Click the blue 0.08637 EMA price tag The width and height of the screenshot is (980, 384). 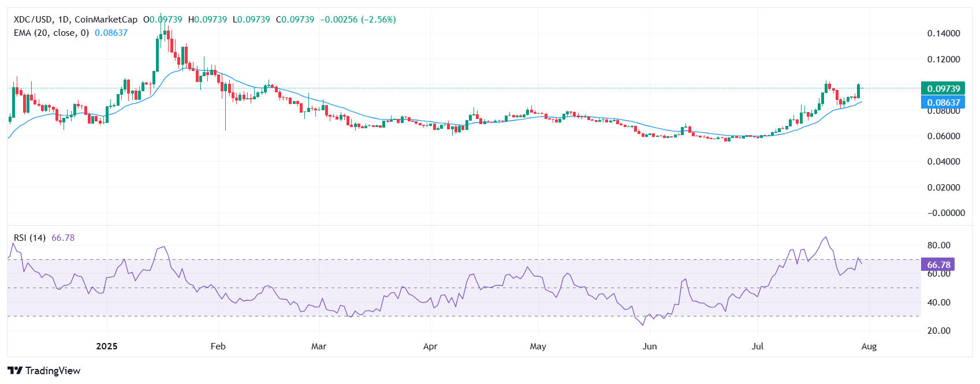click(x=943, y=102)
